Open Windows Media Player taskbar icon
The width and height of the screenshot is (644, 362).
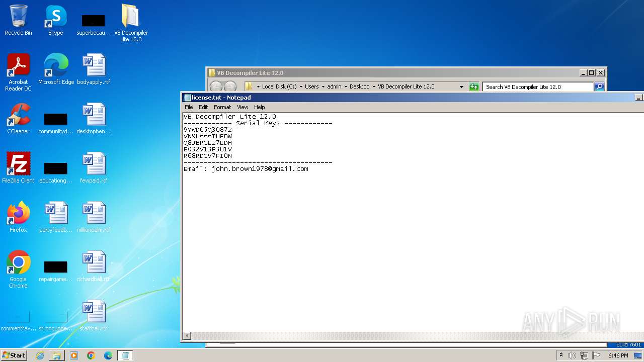click(x=74, y=355)
